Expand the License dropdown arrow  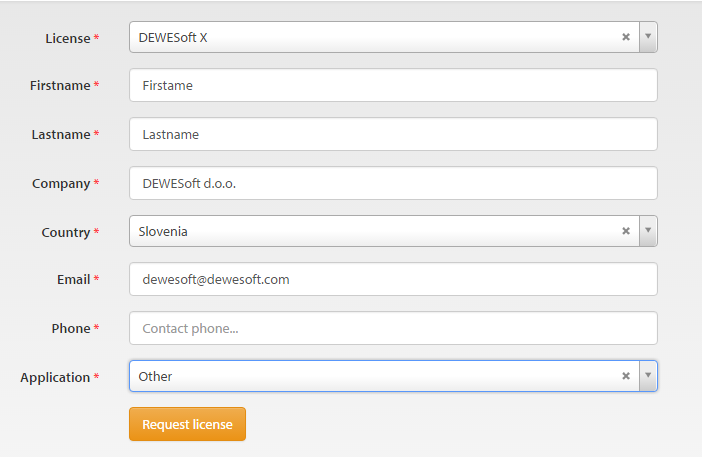(x=648, y=37)
